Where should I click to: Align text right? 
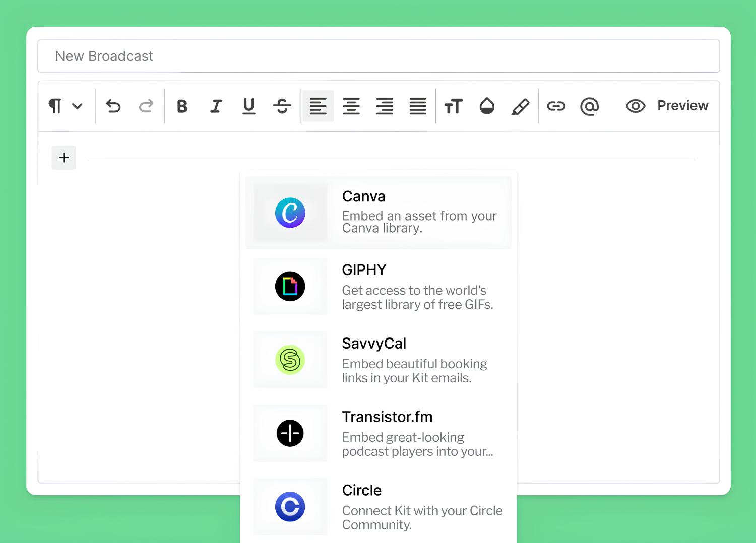click(x=385, y=106)
